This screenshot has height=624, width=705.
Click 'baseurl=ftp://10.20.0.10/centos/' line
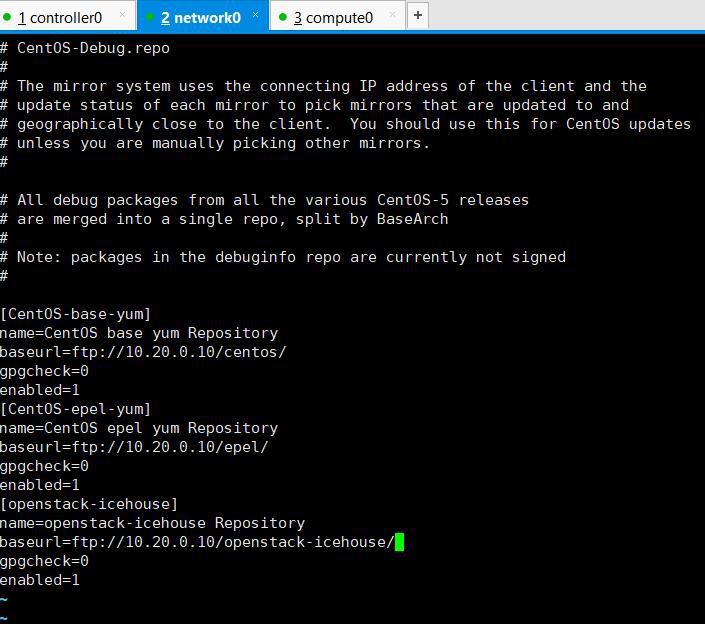(143, 352)
